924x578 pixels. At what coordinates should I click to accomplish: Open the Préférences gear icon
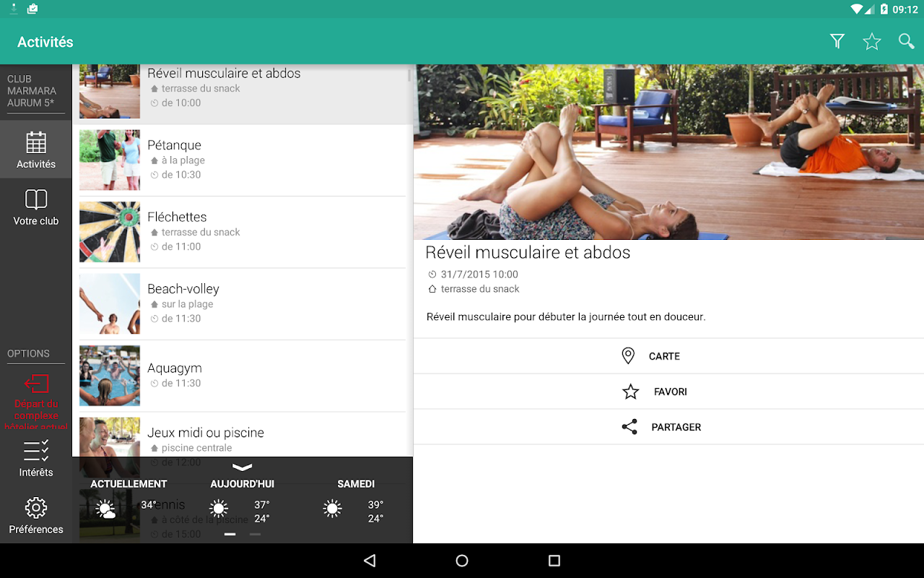[36, 508]
